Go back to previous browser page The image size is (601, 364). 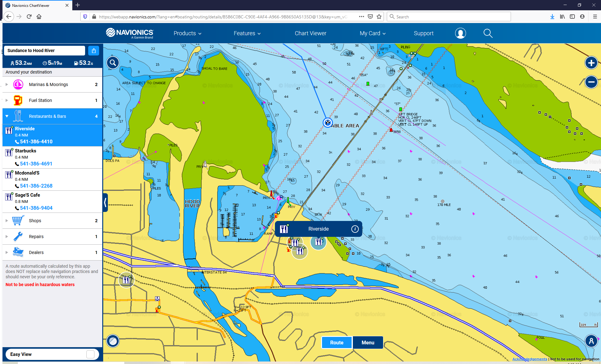click(9, 17)
